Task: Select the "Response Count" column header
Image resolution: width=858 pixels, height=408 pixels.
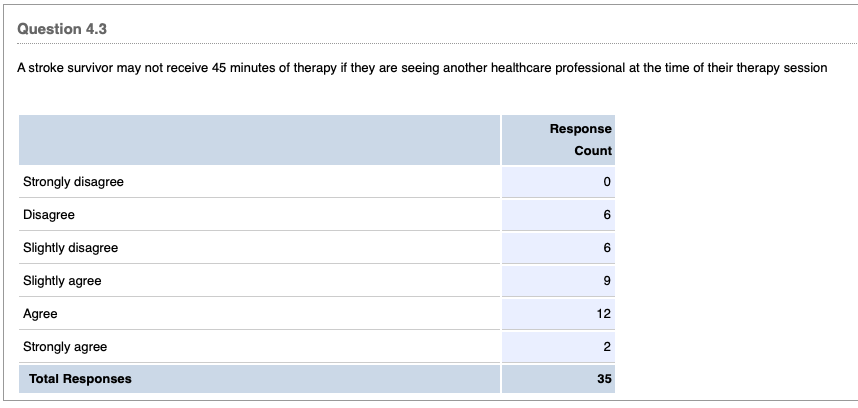Action: (580, 140)
